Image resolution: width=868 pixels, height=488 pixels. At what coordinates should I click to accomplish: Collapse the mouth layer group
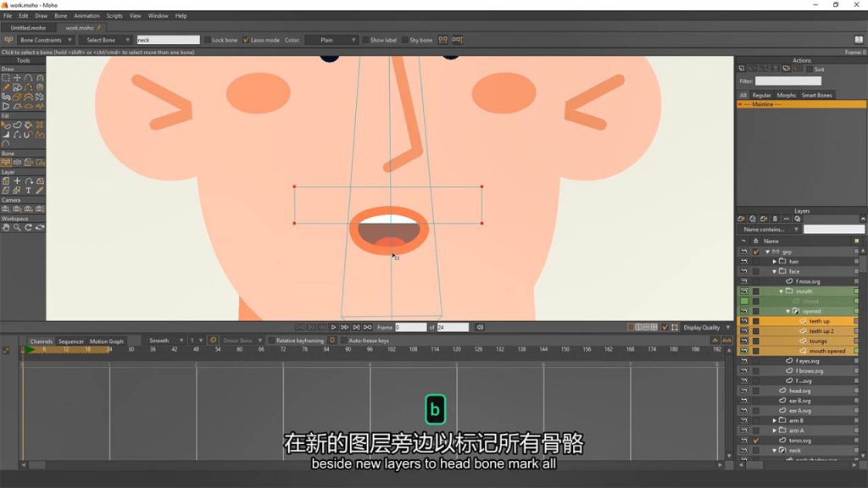pyautogui.click(x=781, y=291)
